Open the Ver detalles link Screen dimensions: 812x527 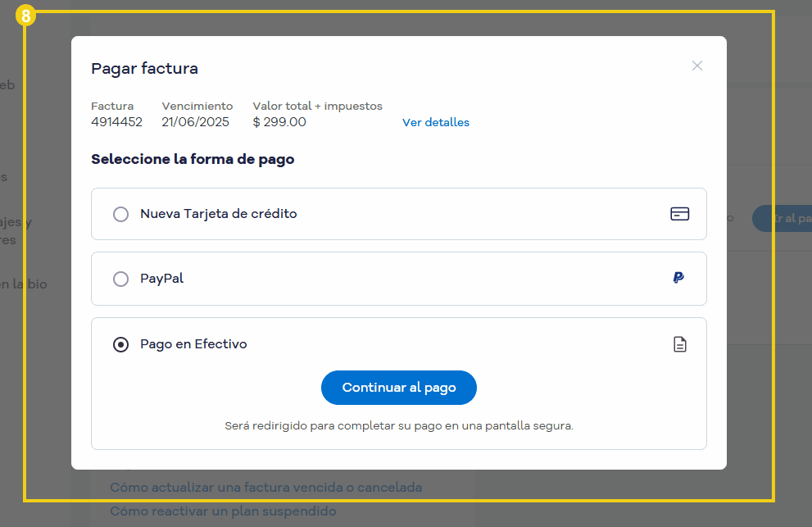click(436, 122)
